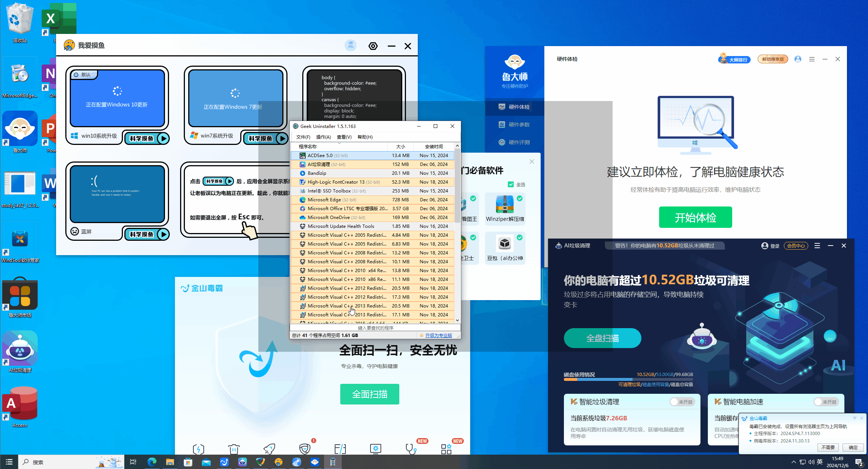The image size is (868, 469).
Task: Open Microsoft Edge on taskbar
Action: pyautogui.click(x=152, y=462)
